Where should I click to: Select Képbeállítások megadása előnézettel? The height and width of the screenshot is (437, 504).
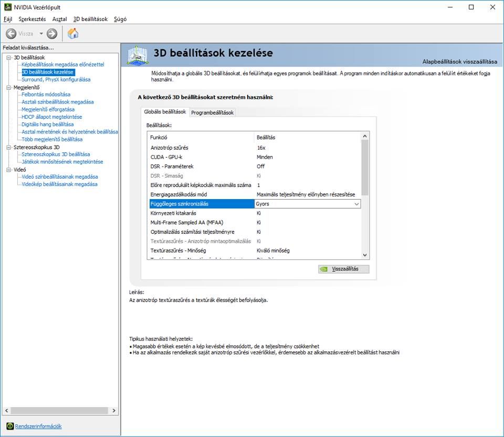coord(62,65)
